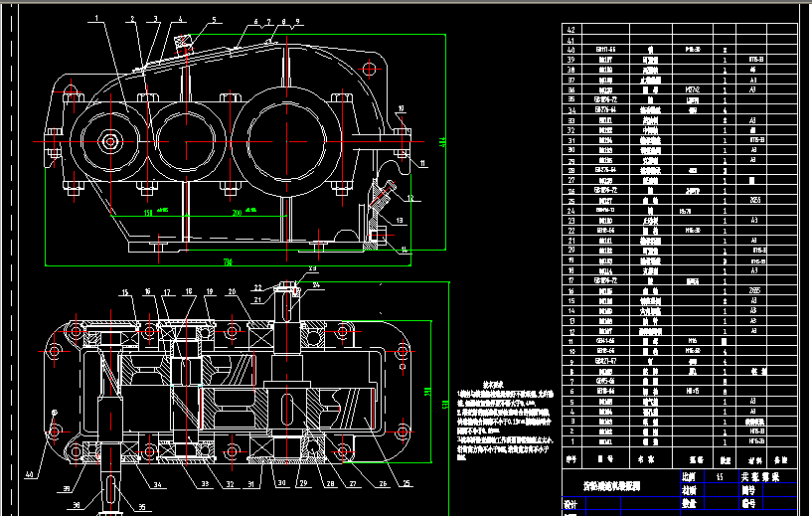
Task: Click callout number 2 above the front view
Action: [132, 19]
